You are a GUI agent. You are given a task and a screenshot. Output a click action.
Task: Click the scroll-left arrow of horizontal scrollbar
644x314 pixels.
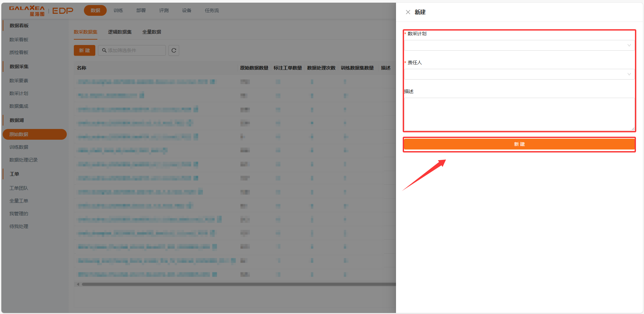coord(78,284)
